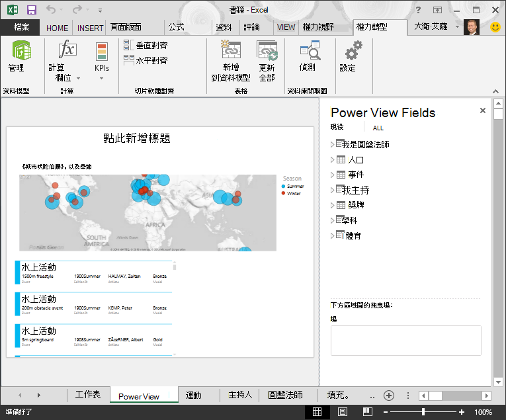Viewport: 506px width, 420px height.
Task: Expand the 事件 table
Action: 332,175
